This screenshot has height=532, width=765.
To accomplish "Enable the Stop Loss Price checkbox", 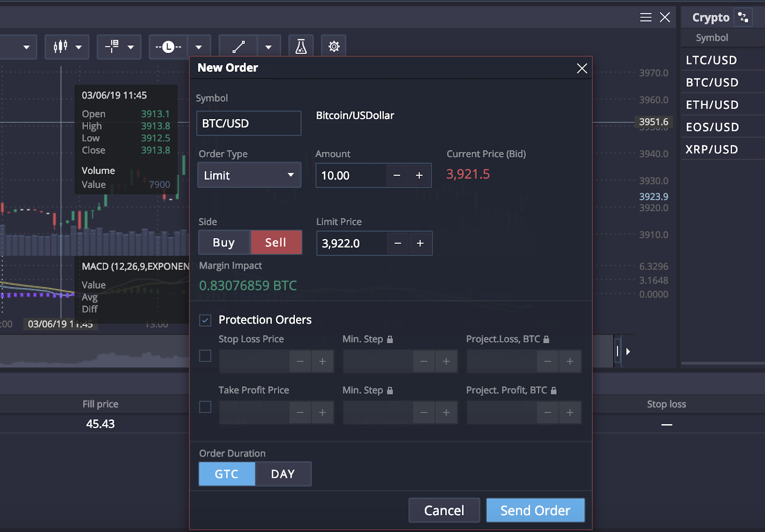I will point(205,356).
